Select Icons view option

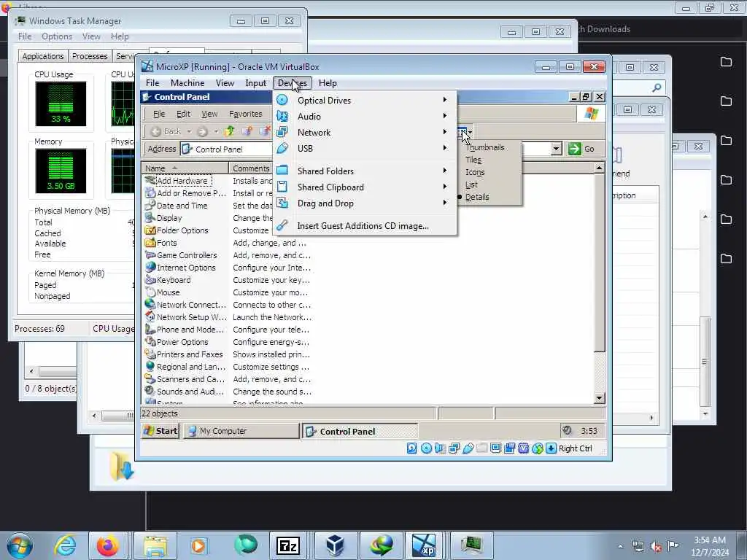pos(475,172)
